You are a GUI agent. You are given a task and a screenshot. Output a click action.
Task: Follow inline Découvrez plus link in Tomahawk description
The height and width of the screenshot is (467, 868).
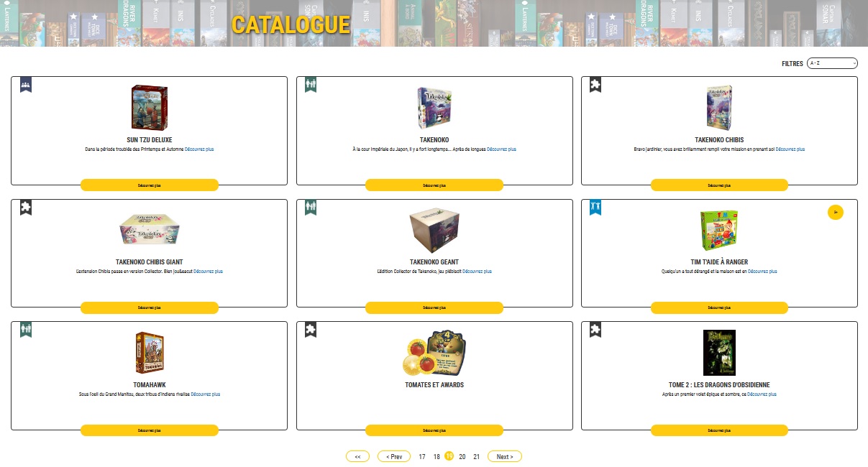coord(206,394)
